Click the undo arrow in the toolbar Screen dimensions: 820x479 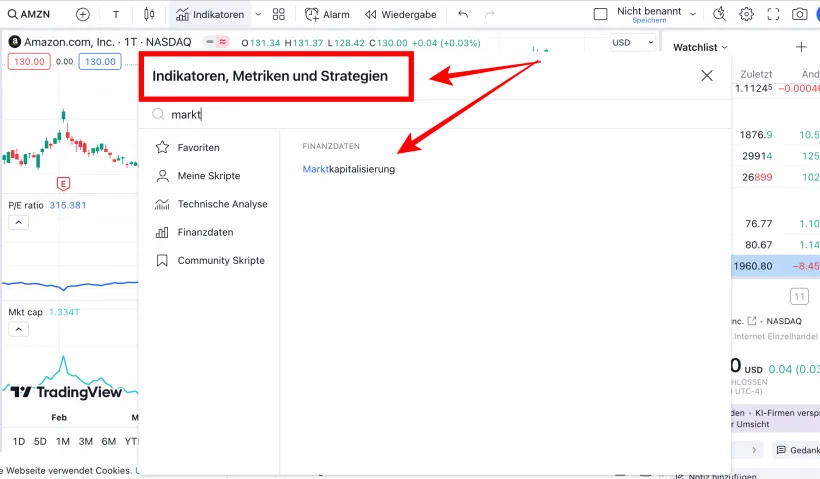(x=462, y=15)
